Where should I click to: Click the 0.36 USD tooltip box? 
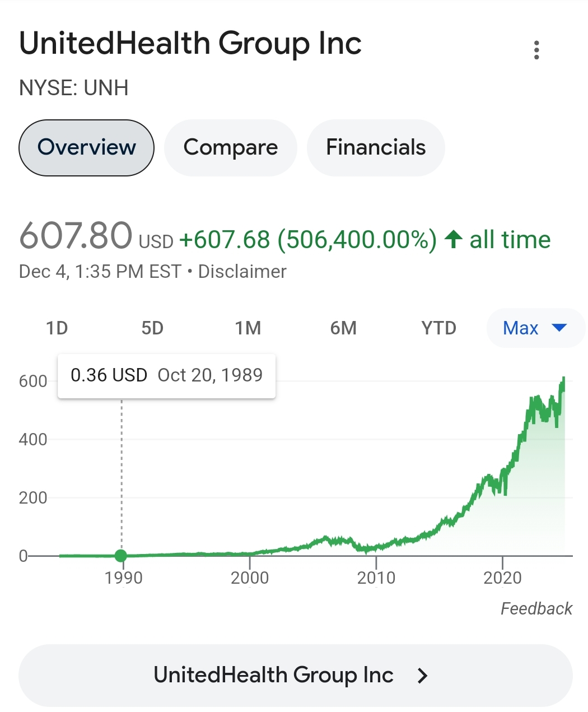click(166, 375)
